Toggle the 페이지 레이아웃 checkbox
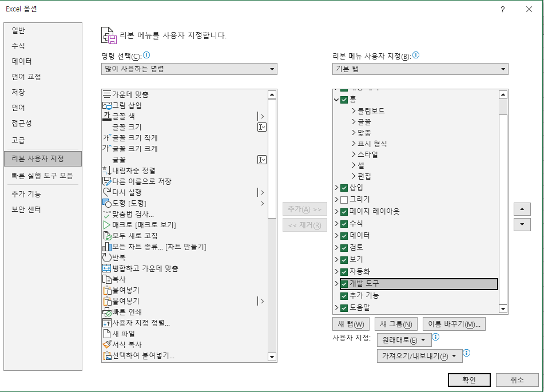This screenshot has height=392, width=544. pos(344,212)
